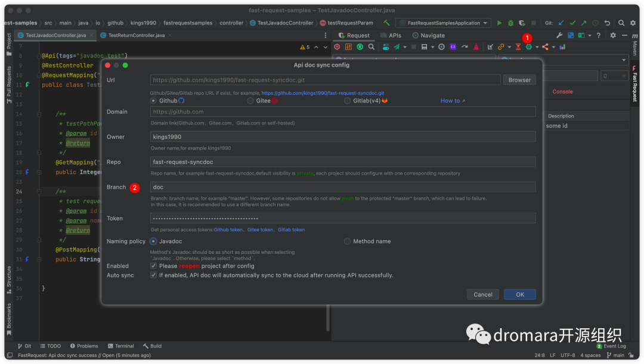Click the redo curved arrow icon

point(465,47)
